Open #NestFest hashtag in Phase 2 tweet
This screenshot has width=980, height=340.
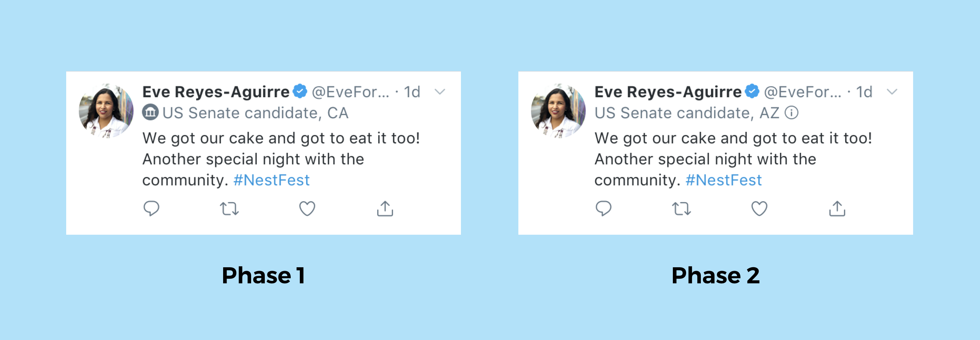(723, 180)
